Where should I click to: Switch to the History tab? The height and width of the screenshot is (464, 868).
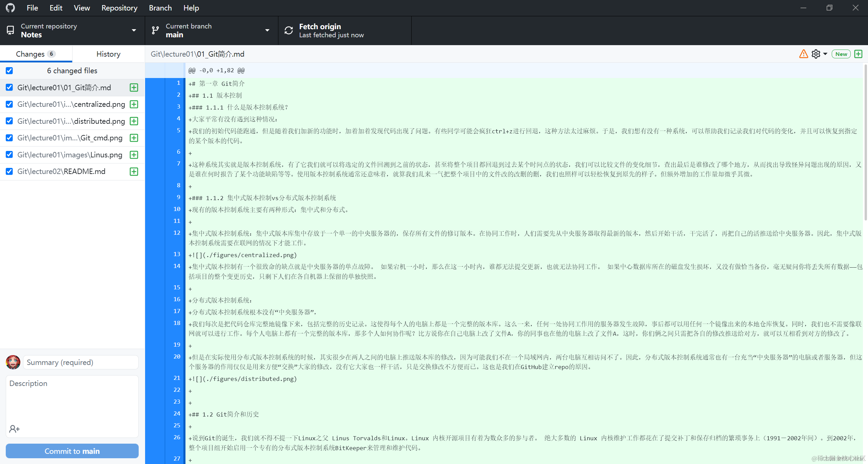[x=108, y=54]
